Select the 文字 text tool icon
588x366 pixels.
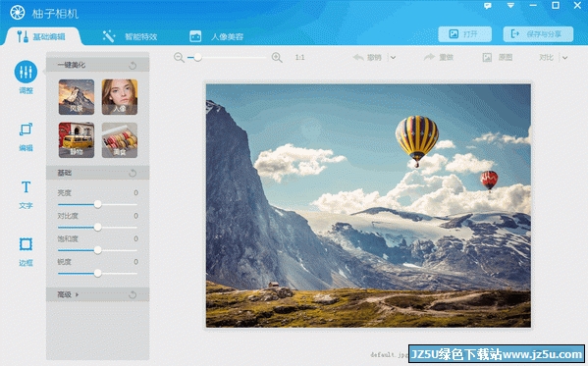pos(26,186)
